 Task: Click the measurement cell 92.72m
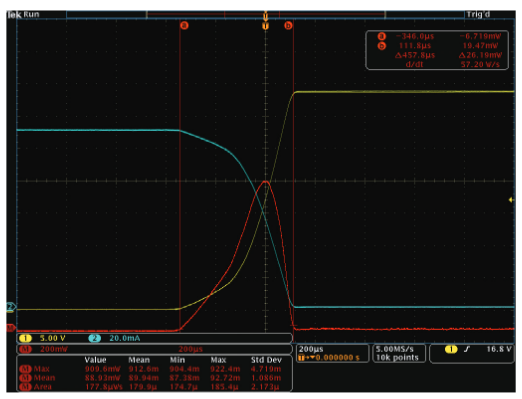coord(225,378)
